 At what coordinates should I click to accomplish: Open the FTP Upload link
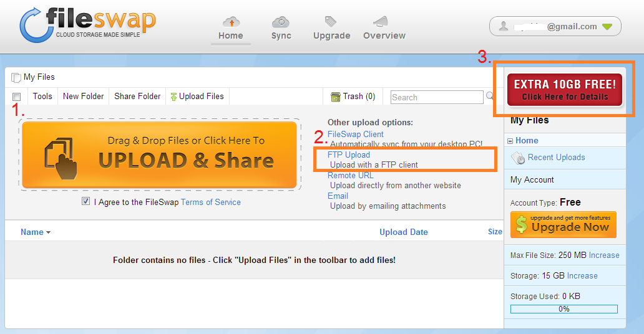coord(349,155)
